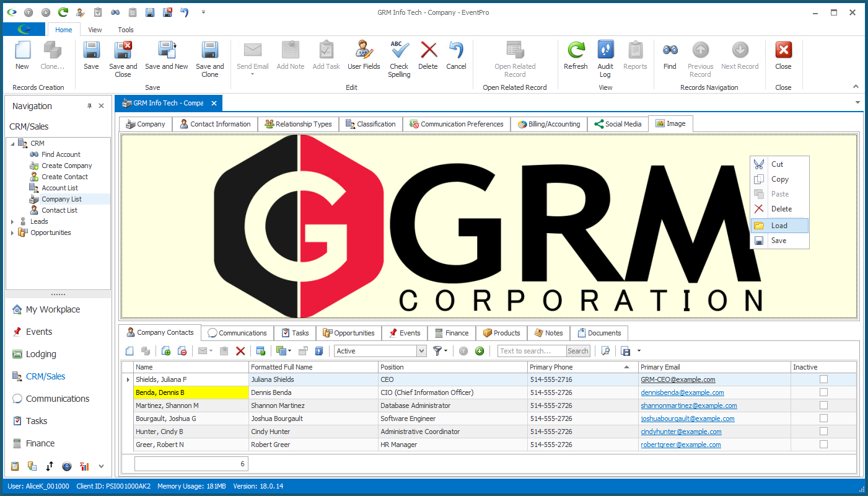This screenshot has width=868, height=496.
Task: Toggle Inactive checkbox for Robert Greer
Action: 823,445
